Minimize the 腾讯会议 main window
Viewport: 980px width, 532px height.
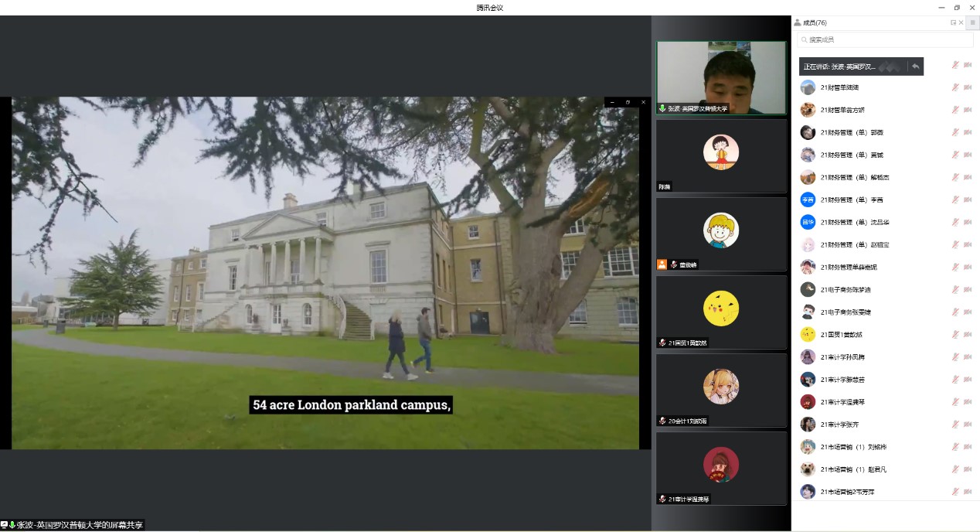pyautogui.click(x=941, y=8)
